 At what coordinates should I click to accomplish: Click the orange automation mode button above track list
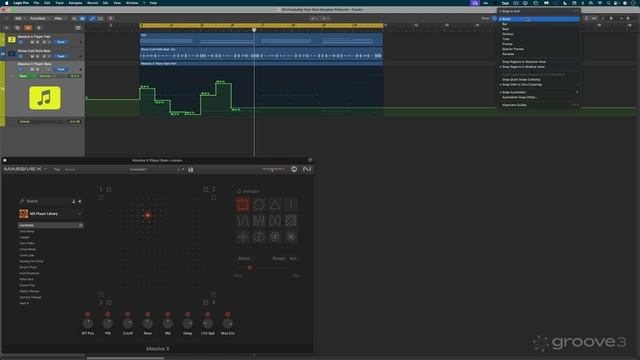point(28,28)
